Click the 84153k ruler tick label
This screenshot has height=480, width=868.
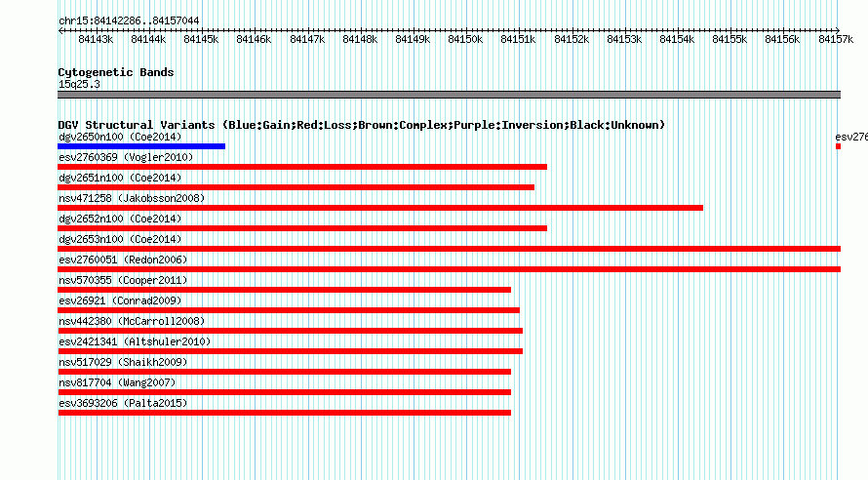(x=624, y=39)
